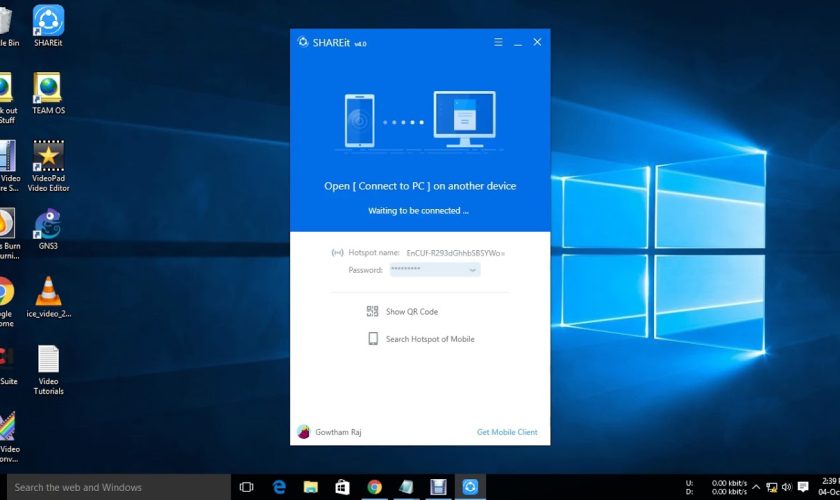Show hidden system tray icons
840x500 pixels.
(756, 487)
